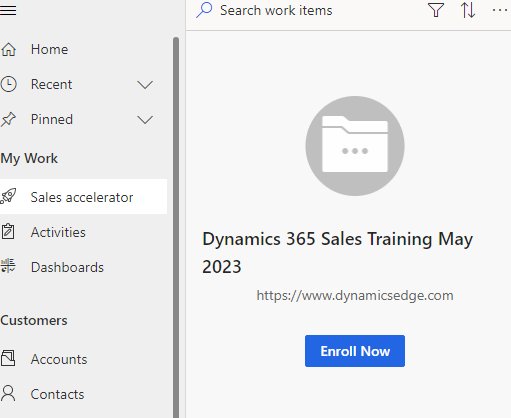Screen dimensions: 511x418
Task: Open Recent items label
Action: pyautogui.click(x=51, y=84)
